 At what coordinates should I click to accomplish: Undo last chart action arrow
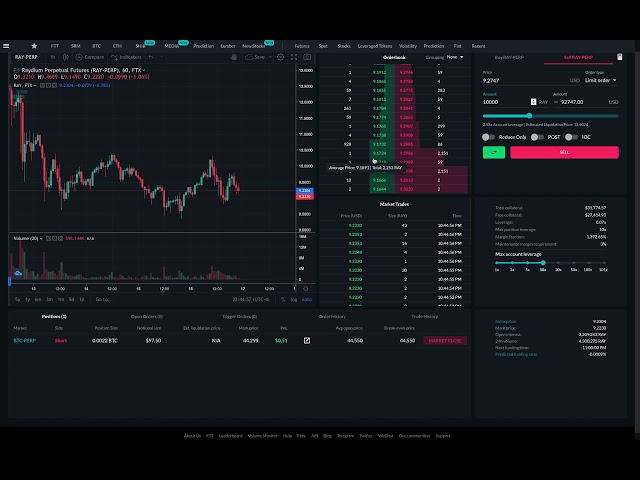point(151,57)
